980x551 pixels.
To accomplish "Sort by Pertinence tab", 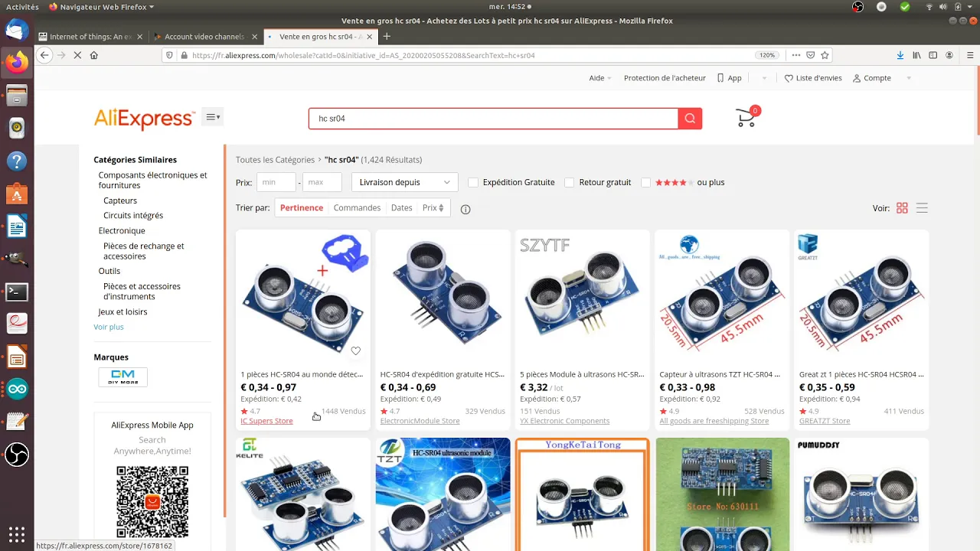I will point(302,208).
